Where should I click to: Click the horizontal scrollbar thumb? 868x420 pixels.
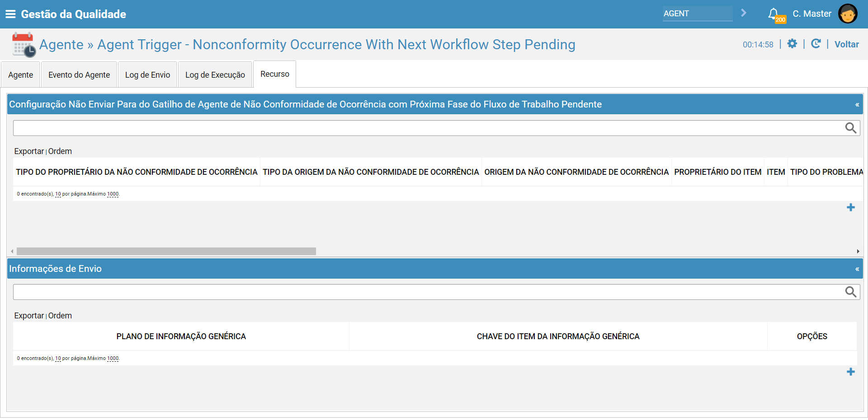166,251
